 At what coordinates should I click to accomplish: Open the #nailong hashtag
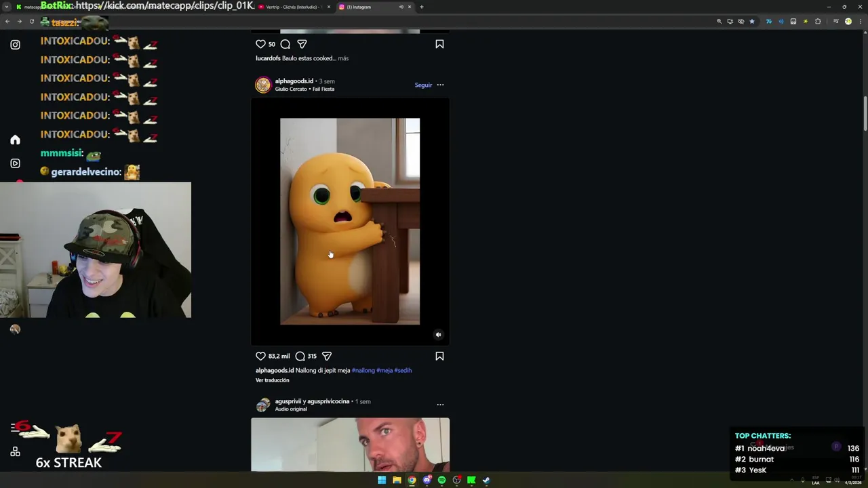click(x=363, y=370)
